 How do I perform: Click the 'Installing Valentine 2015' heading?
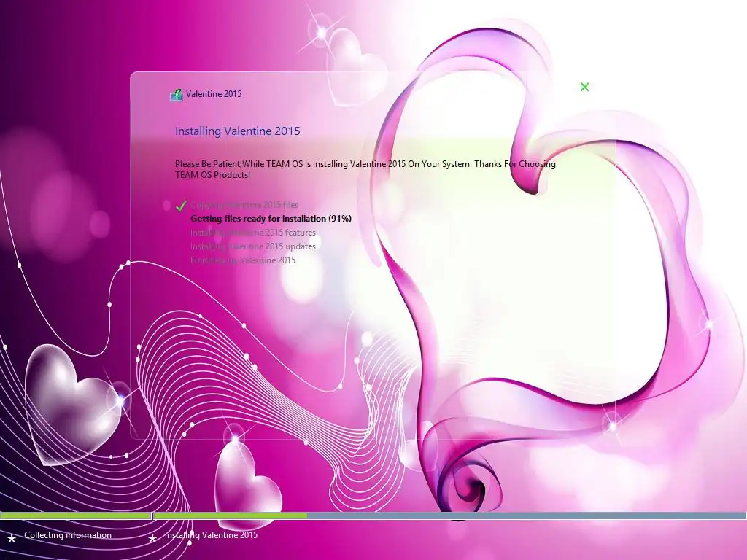[x=237, y=131]
